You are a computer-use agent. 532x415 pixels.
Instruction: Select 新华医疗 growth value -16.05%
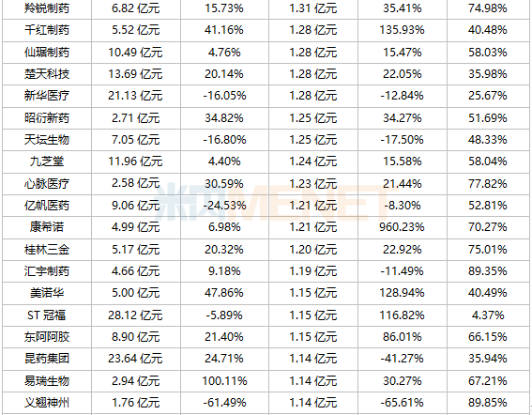[224, 96]
